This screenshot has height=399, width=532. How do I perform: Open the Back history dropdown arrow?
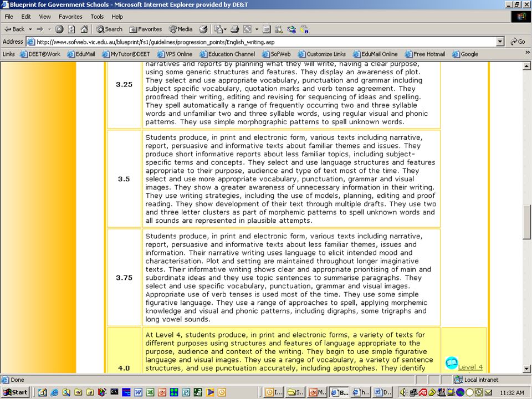(x=30, y=29)
